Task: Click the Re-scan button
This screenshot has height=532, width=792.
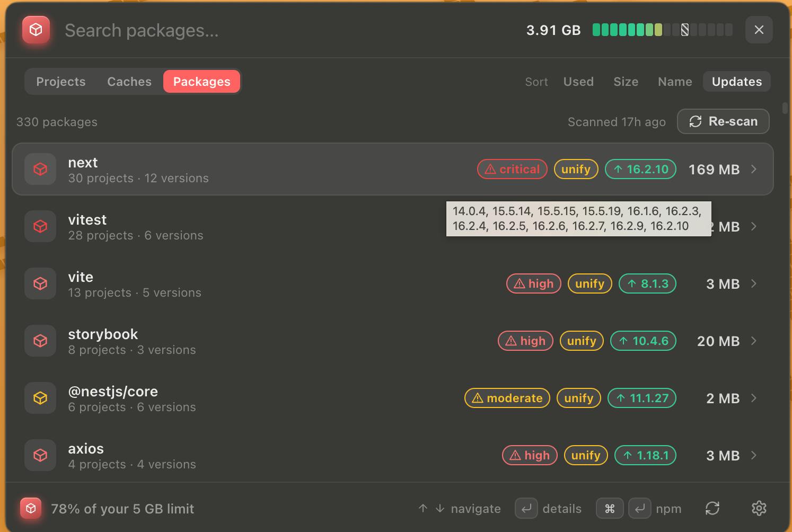Action: click(723, 121)
